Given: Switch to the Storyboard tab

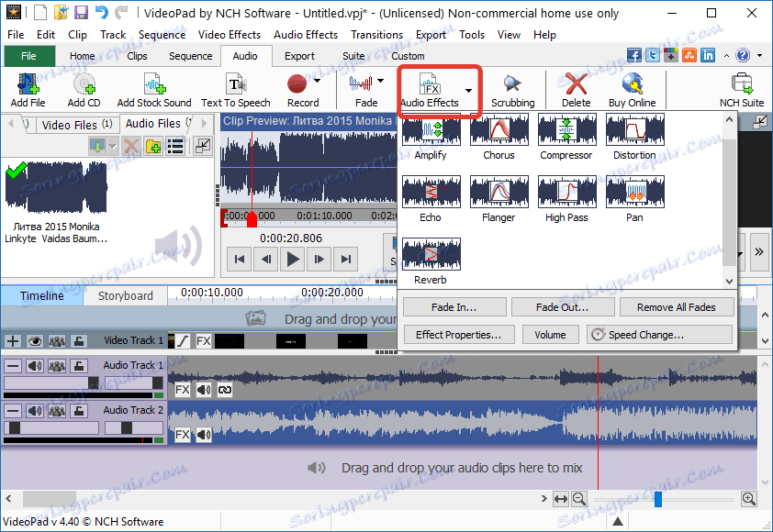Looking at the screenshot, I should pos(125,296).
